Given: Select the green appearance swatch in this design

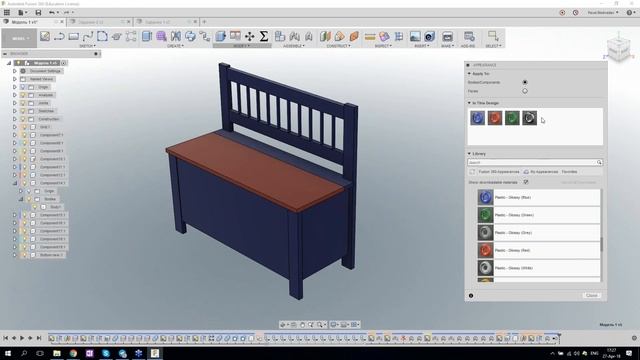Looking at the screenshot, I should pyautogui.click(x=512, y=118).
